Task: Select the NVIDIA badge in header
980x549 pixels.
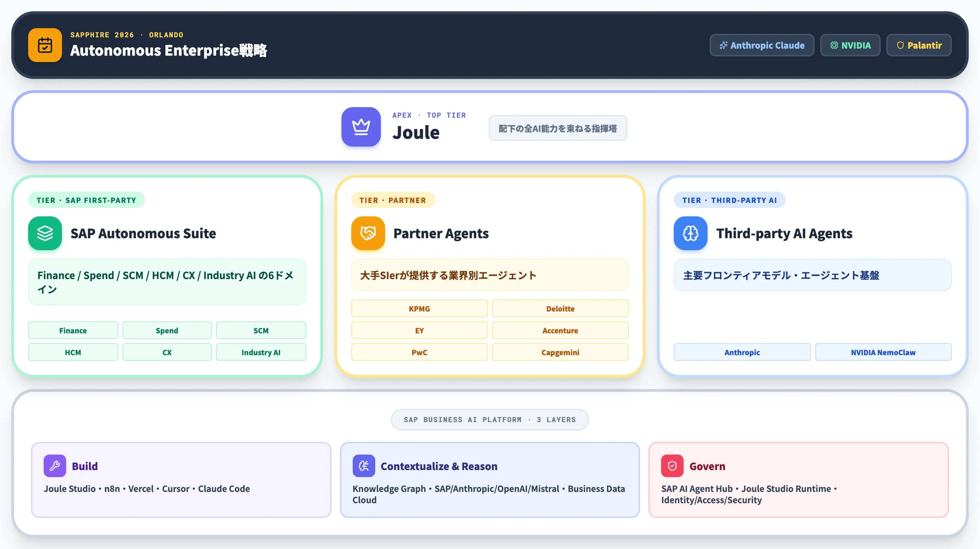Action: 850,45
